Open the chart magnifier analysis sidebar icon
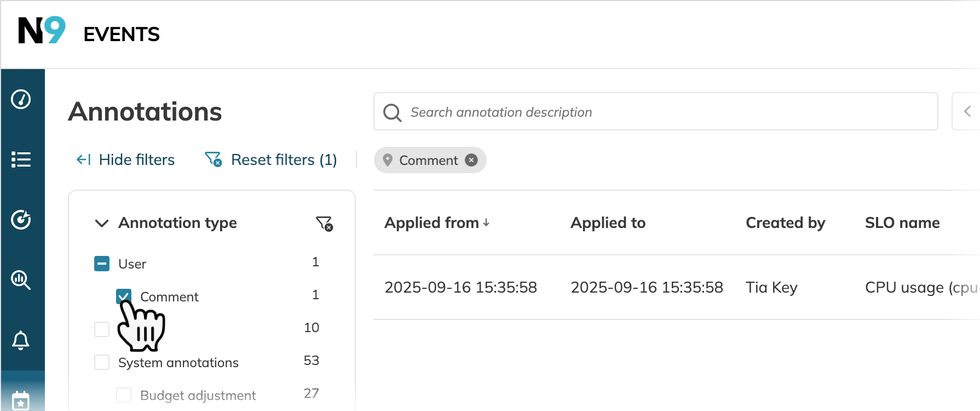This screenshot has height=411, width=980. 21,280
